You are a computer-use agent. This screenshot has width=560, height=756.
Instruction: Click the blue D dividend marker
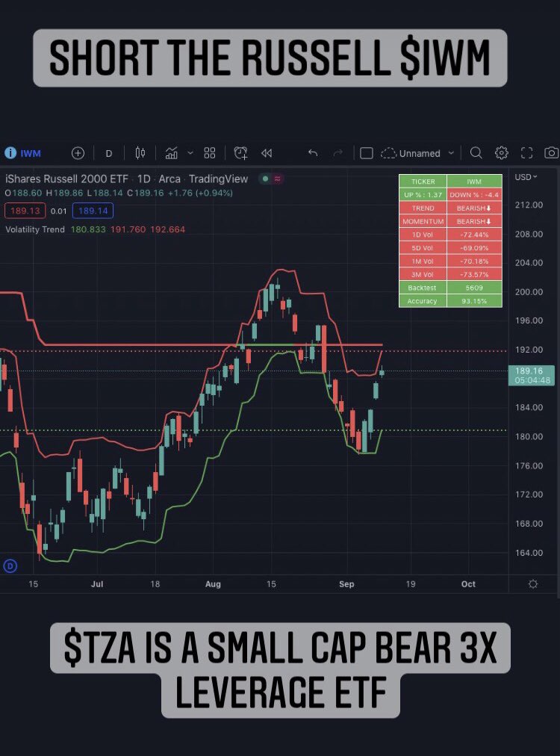tap(10, 566)
